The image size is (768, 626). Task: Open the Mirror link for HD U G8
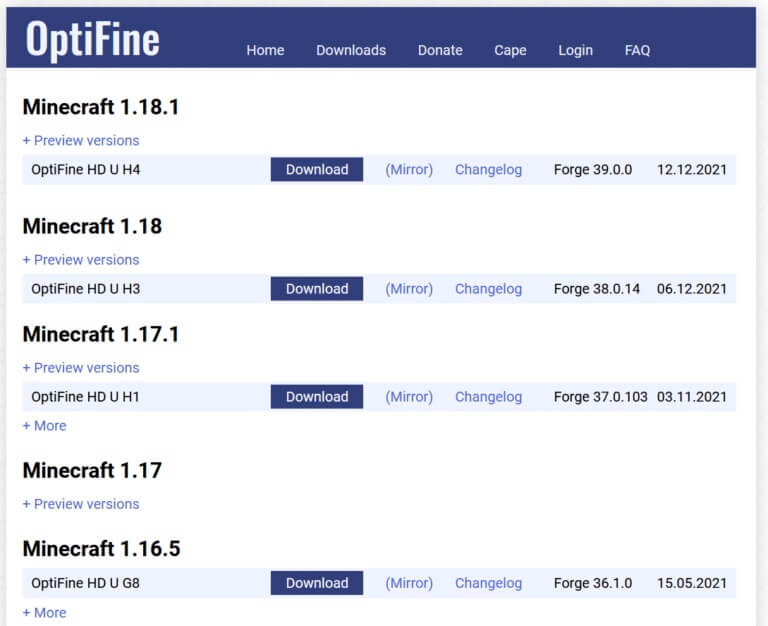(409, 583)
